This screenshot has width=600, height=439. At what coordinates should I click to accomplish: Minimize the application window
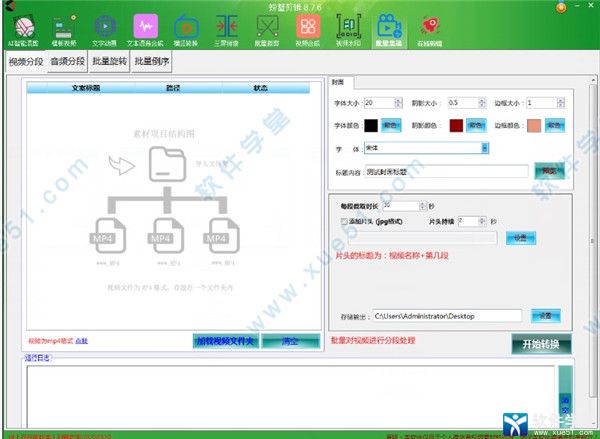point(579,5)
